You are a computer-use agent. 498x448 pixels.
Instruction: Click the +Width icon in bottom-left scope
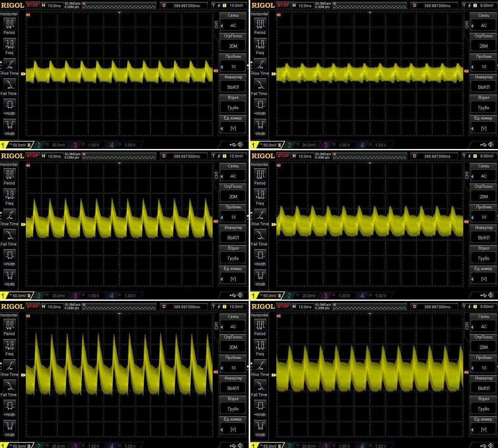(9, 406)
